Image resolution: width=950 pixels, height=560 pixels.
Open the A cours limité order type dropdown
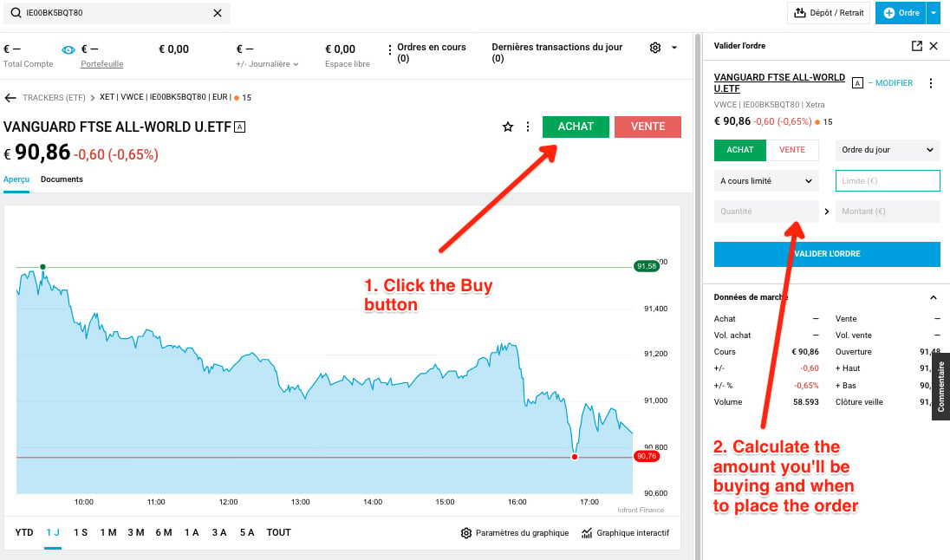pos(766,180)
